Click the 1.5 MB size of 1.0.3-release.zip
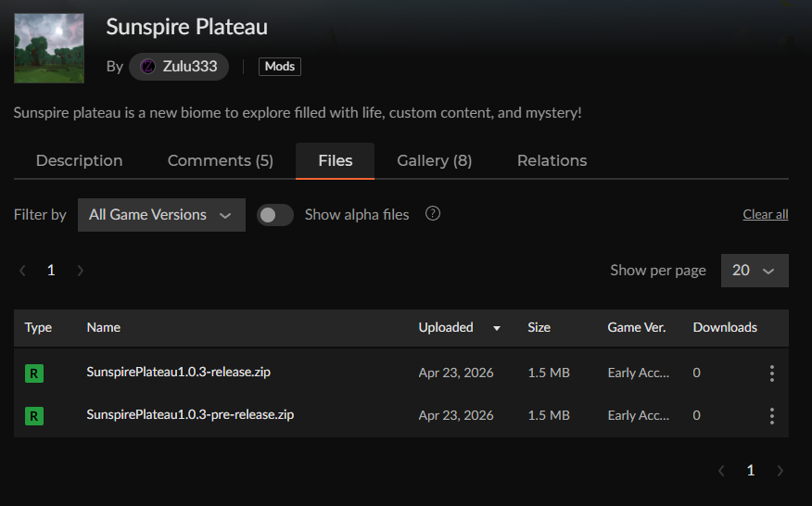 pos(549,373)
